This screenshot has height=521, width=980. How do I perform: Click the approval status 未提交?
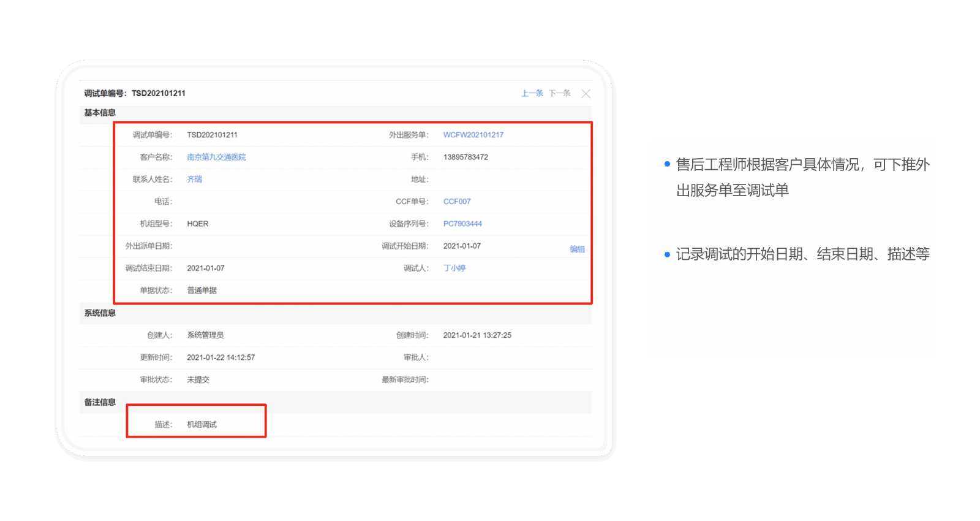coord(198,380)
